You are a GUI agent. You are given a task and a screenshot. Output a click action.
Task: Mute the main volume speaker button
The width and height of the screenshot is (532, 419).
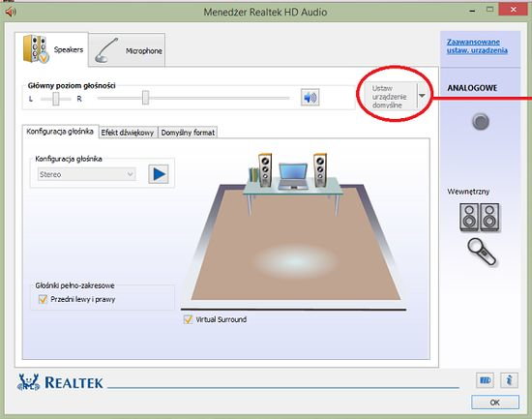pyautogui.click(x=310, y=98)
